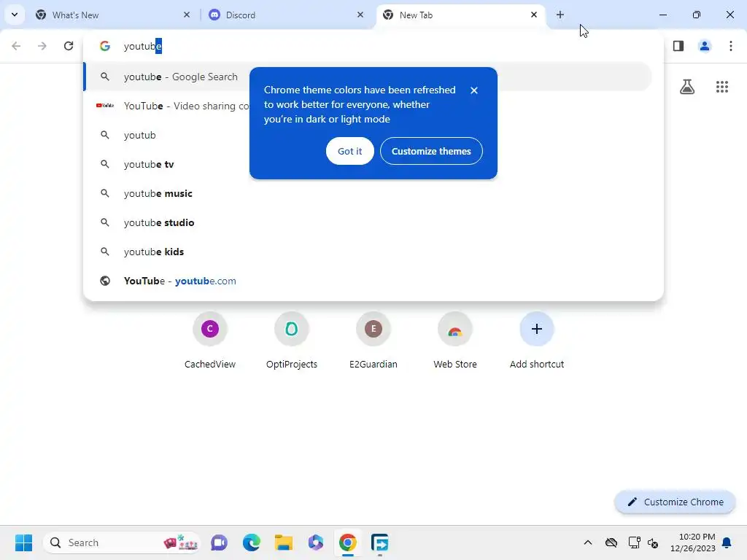Open the tab search dropdown arrow

point(15,15)
